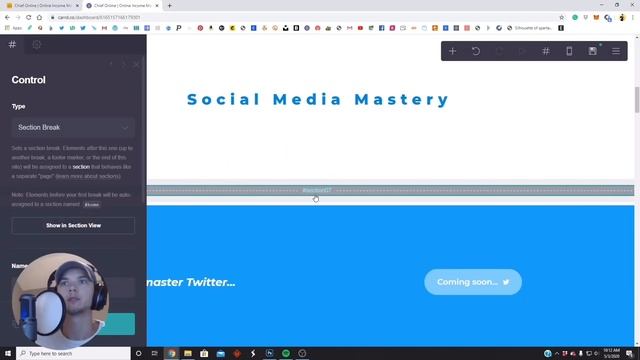Image resolution: width=640 pixels, height=360 pixels.
Task: Close the Control panel with the X icon
Action: [x=136, y=64]
